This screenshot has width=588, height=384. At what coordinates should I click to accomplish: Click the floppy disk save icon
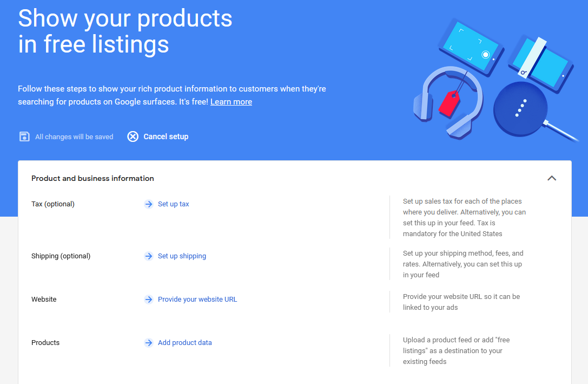click(24, 136)
